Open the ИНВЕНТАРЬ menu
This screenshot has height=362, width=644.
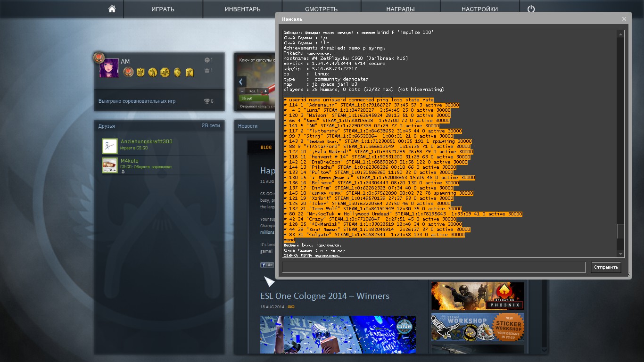242,9
